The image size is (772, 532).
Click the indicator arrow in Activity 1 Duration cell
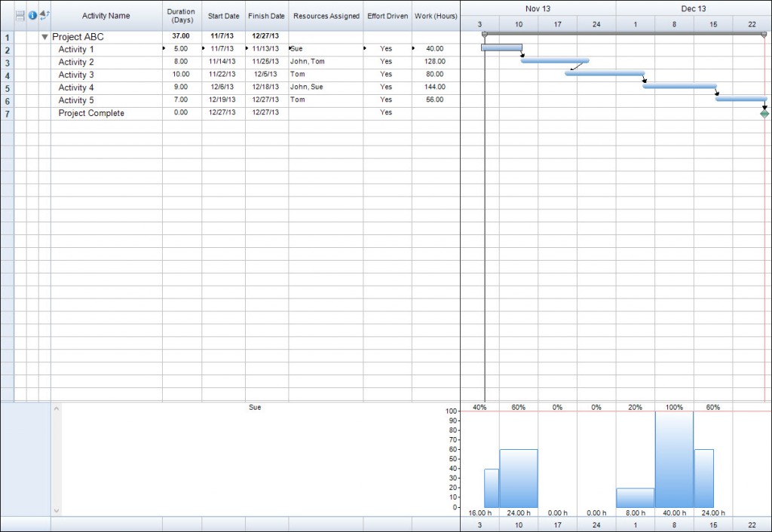pos(163,48)
